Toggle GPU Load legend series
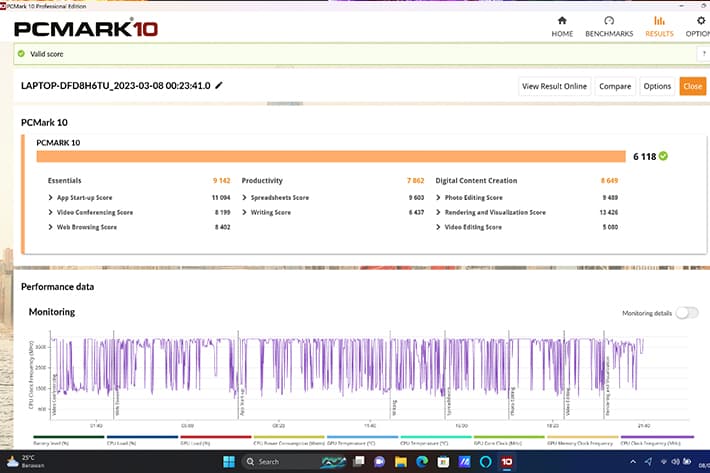The height and width of the screenshot is (473, 710). pyautogui.click(x=215, y=441)
